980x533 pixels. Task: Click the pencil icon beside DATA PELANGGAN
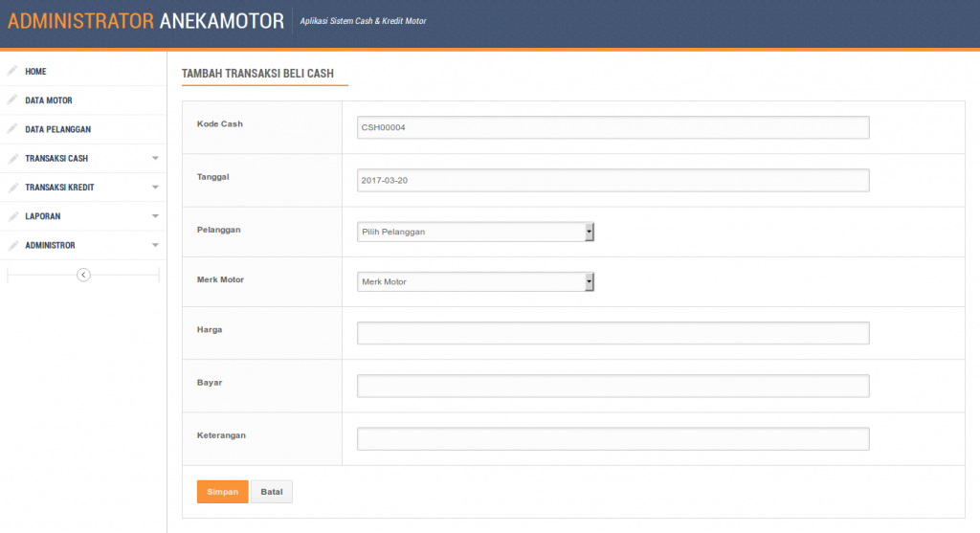(x=11, y=129)
